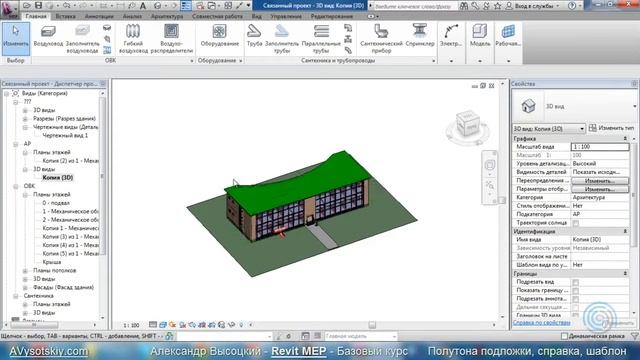Click the view horizontal scrollbar thumb
This screenshot has height=360, width=640.
point(372,325)
